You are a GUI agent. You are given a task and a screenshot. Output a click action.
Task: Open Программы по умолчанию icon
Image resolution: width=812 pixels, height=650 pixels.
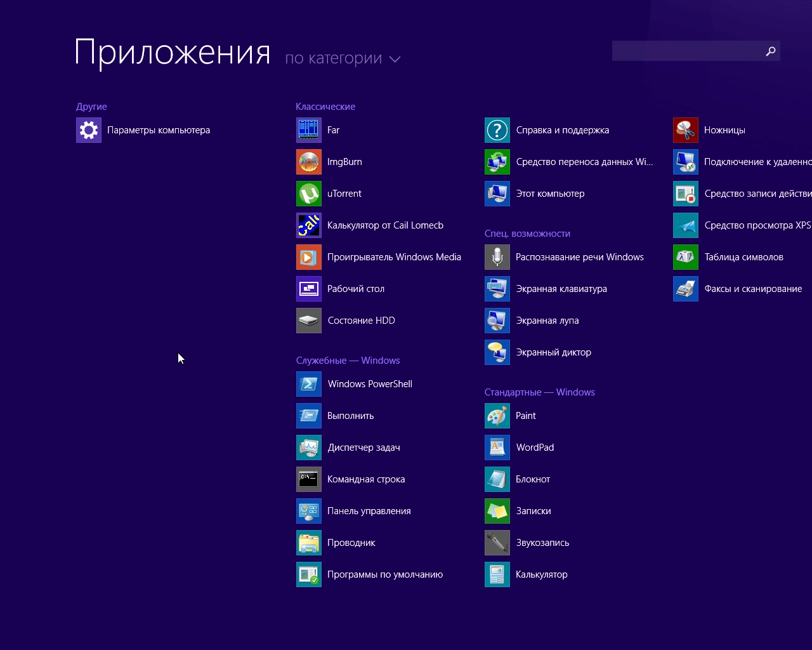point(309,574)
